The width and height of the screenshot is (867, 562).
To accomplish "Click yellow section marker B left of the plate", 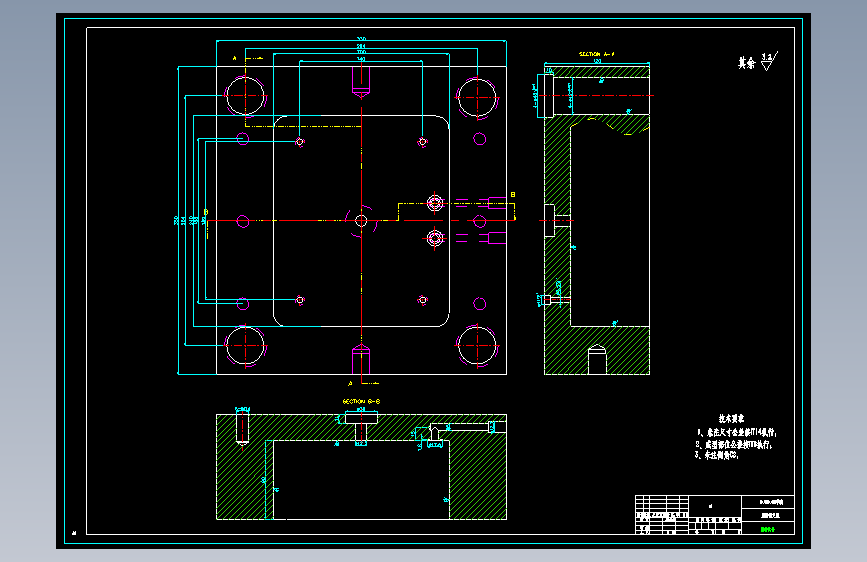I will pos(206,212).
